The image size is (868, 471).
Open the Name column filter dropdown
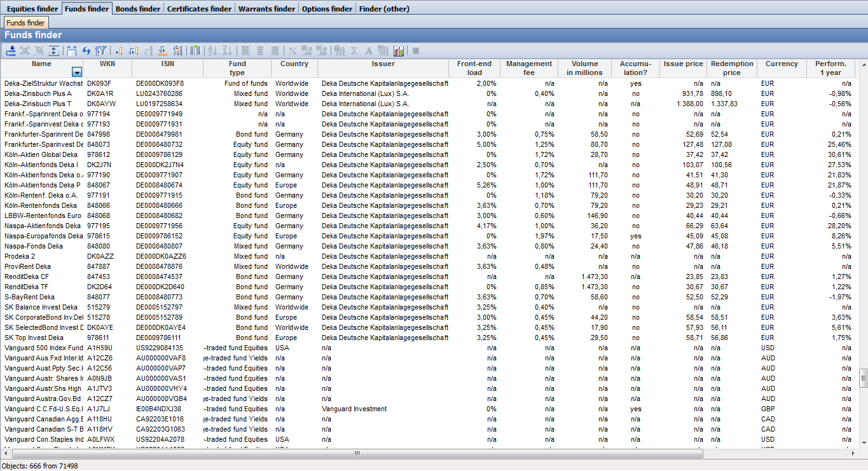77,72
